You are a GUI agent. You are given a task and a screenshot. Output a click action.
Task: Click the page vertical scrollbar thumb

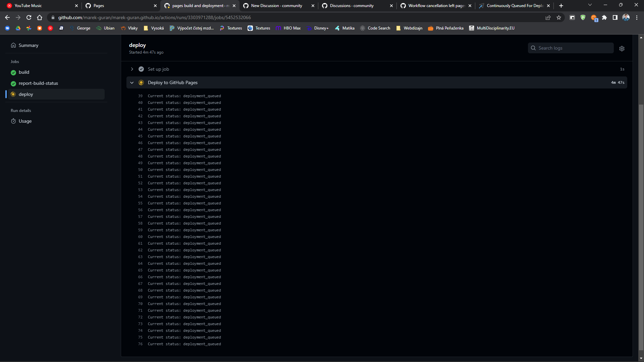tap(641, 227)
